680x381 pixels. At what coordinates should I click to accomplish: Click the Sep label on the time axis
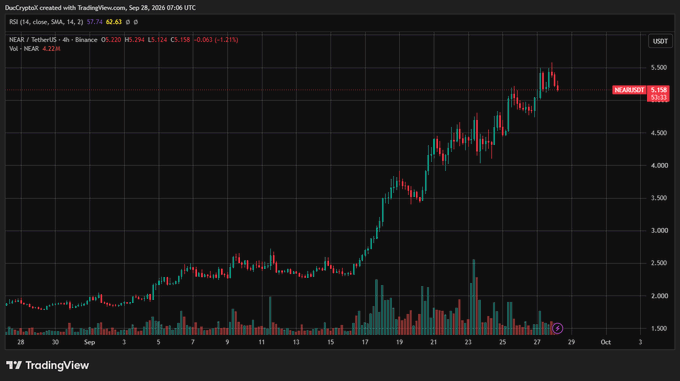89,342
